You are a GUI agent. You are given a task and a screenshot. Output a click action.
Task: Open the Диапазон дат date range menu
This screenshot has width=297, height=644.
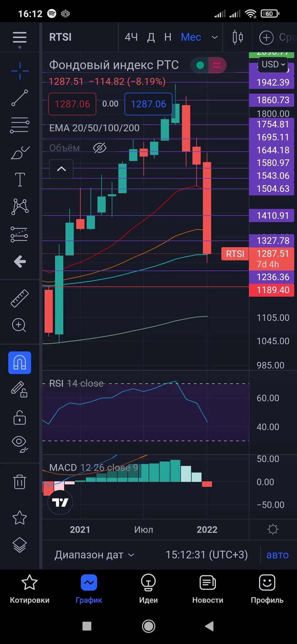tap(94, 555)
